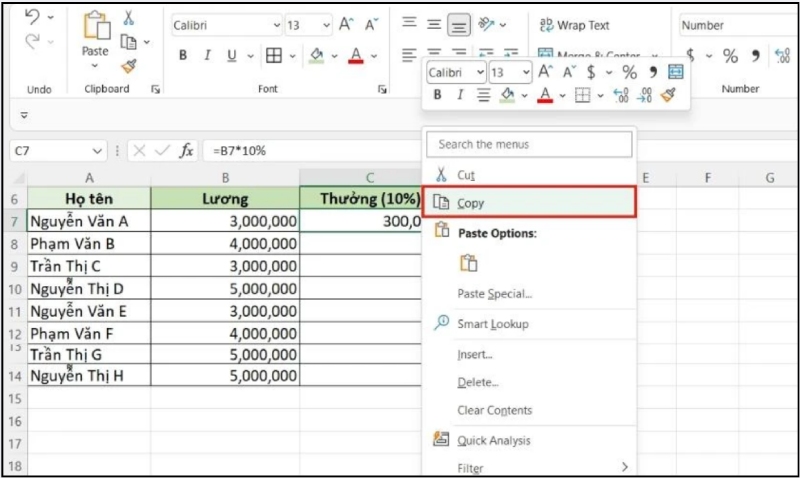800x478 pixels.
Task: Click Clear Contents in the context menu
Action: pyautogui.click(x=495, y=410)
